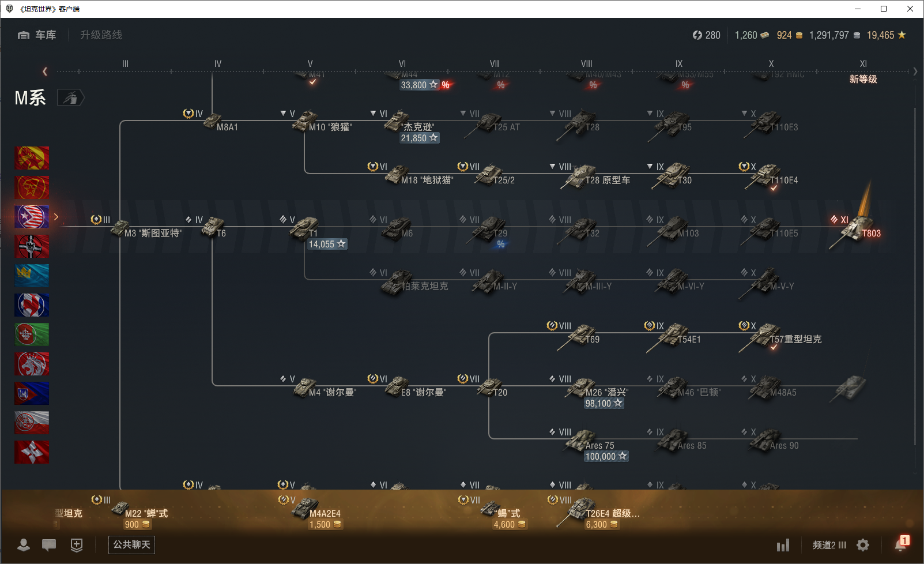Screen dimensions: 924x564
Task: Research T1 for 14,055 XP
Action: [327, 244]
